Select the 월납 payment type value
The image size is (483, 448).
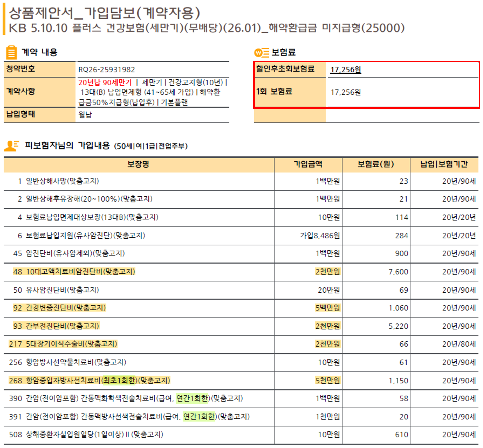(x=85, y=115)
